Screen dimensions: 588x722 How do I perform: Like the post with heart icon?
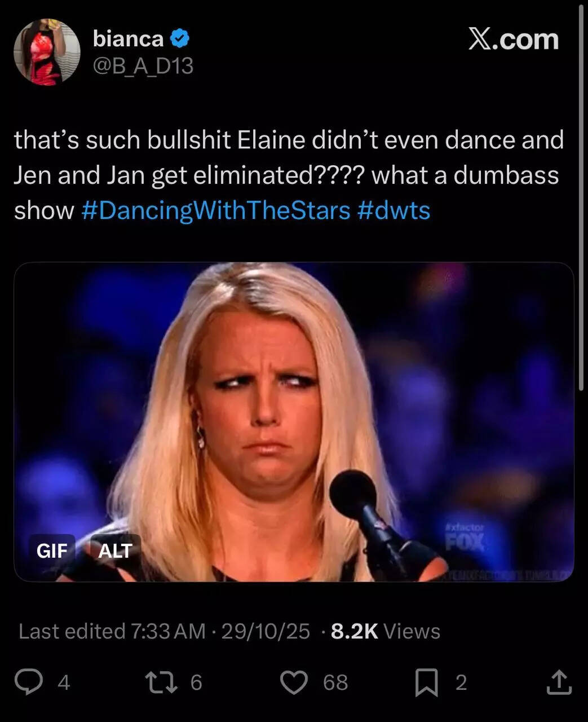click(x=294, y=683)
